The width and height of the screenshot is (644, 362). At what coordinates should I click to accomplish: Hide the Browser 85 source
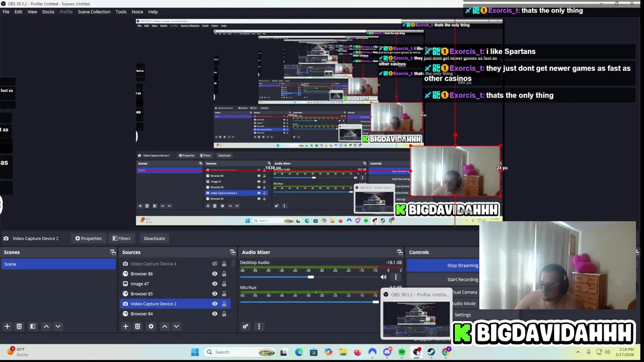click(215, 294)
